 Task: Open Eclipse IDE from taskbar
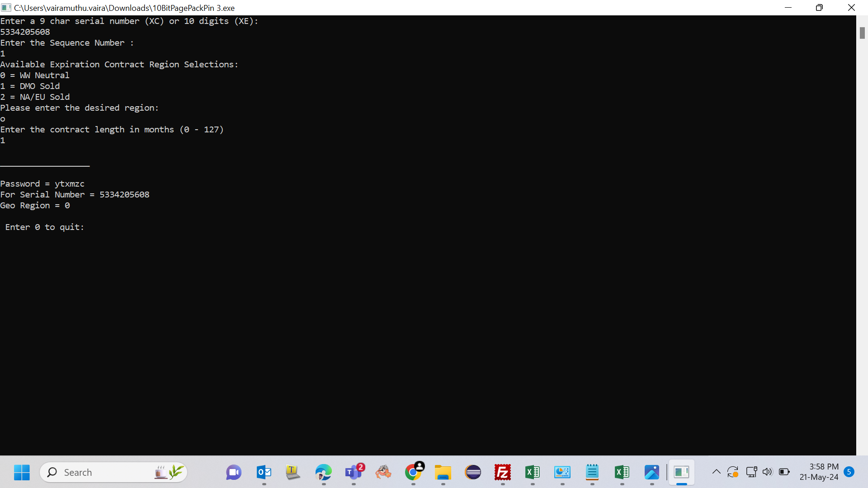pyautogui.click(x=473, y=473)
